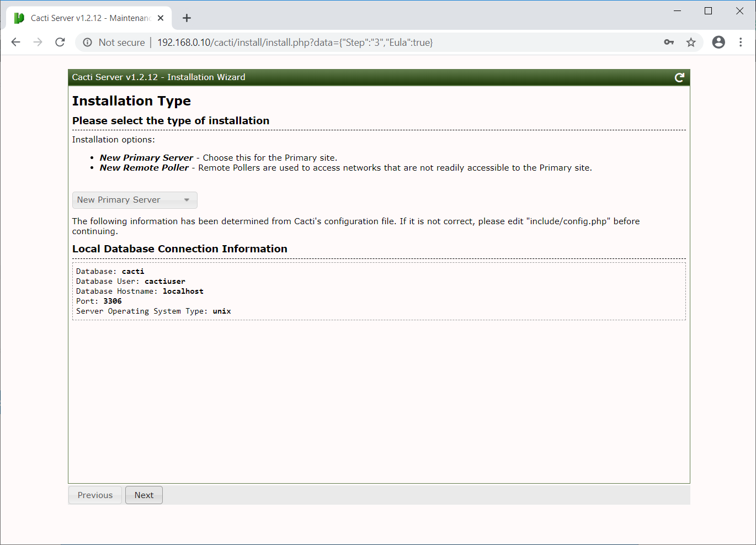Go back with browser back arrow
This screenshot has width=756, height=545.
pyautogui.click(x=15, y=43)
